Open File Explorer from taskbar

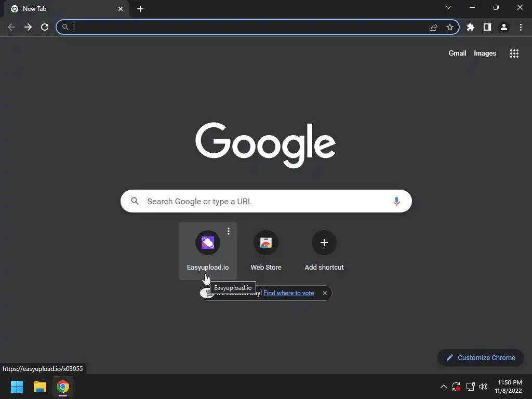point(39,387)
